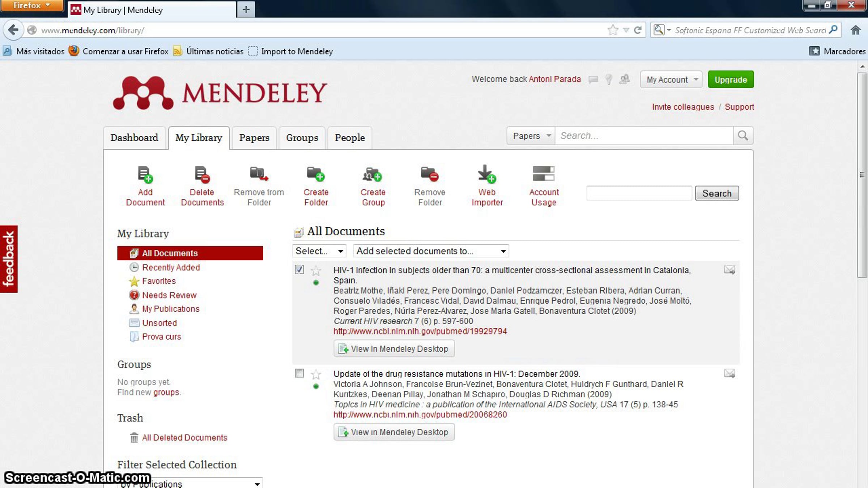Click the green Upgrade button
The height and width of the screenshot is (488, 868).
[x=731, y=80]
